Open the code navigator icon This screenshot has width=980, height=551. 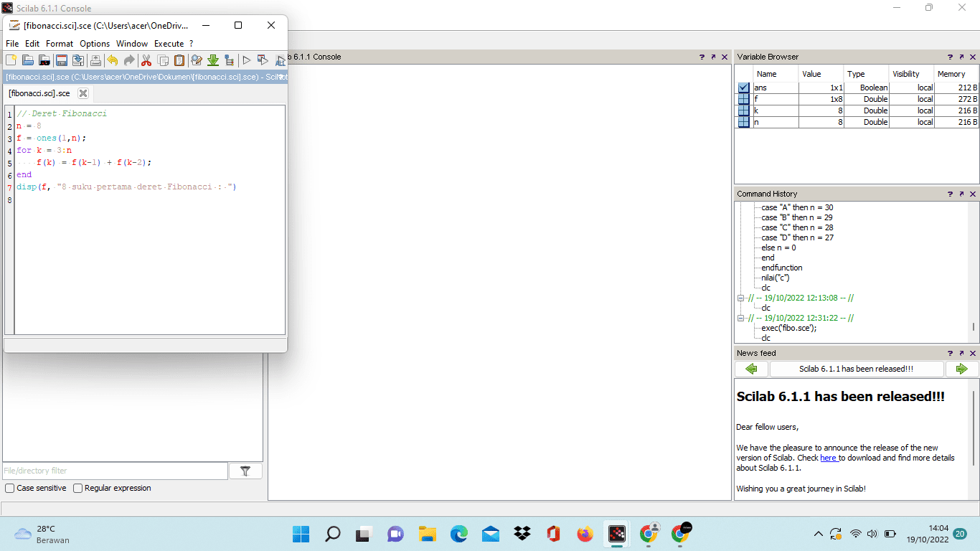tap(230, 60)
